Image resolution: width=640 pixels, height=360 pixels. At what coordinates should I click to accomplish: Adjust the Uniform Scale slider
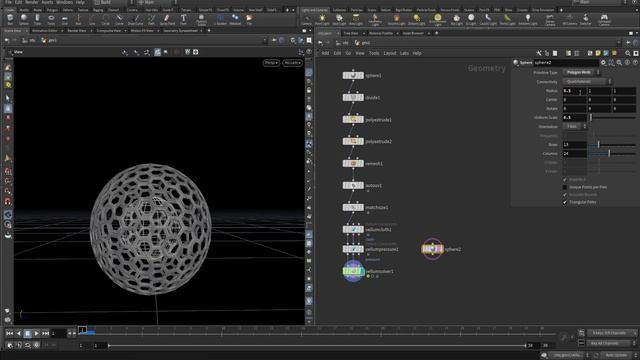pyautogui.click(x=613, y=118)
